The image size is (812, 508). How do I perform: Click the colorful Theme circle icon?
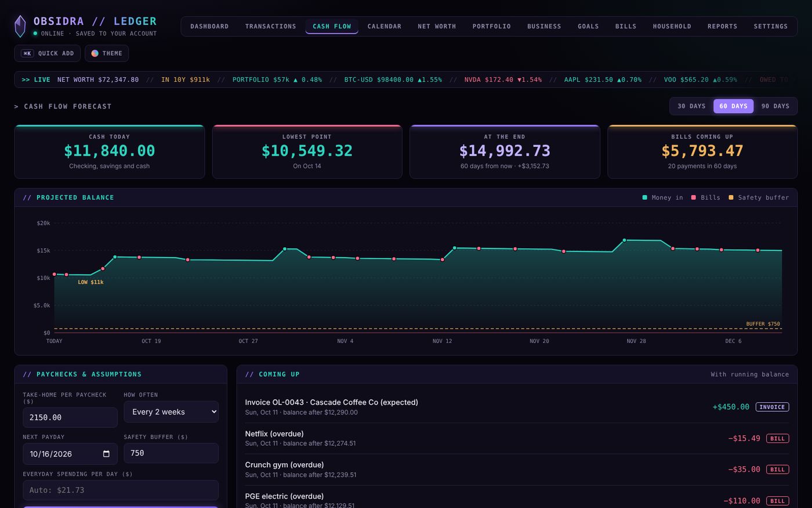pyautogui.click(x=95, y=53)
